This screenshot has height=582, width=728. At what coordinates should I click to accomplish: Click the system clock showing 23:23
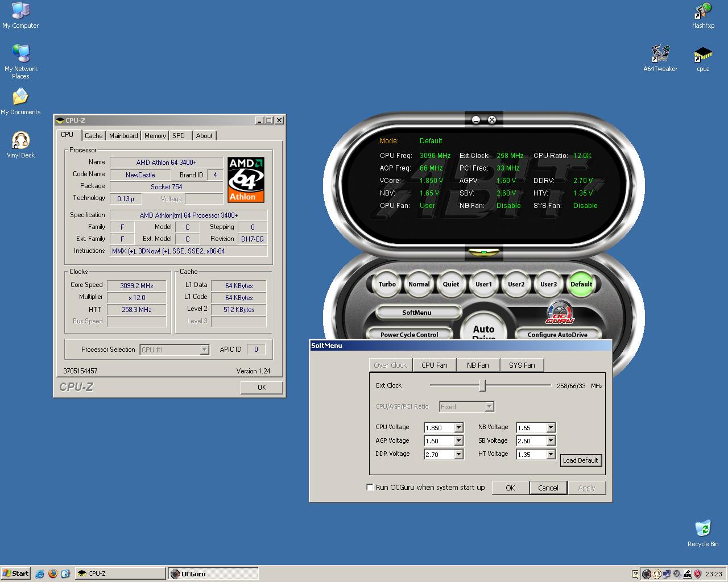pyautogui.click(x=714, y=574)
